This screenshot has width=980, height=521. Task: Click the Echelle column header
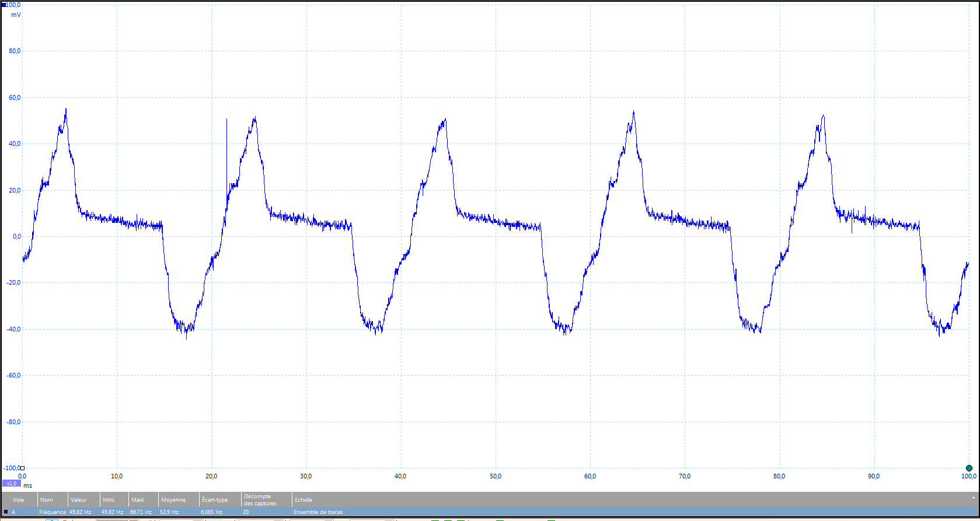[x=304, y=500]
